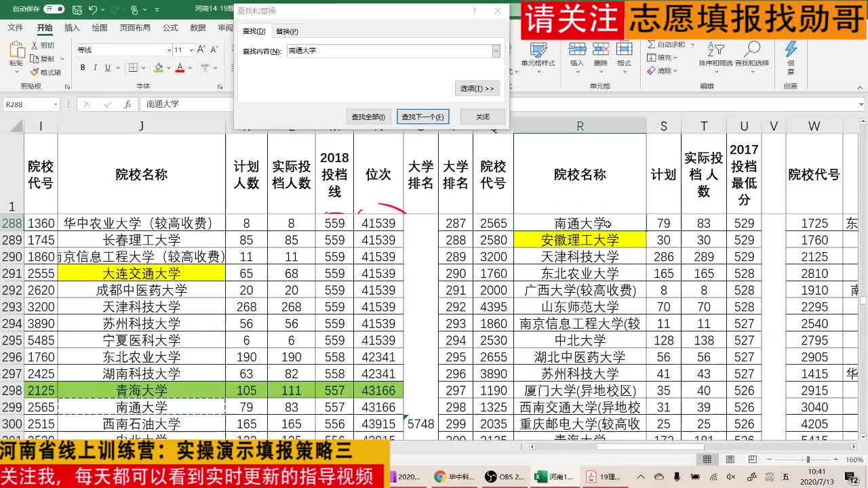
Task: Open the 查找内容 history dropdown arrow
Action: (496, 51)
